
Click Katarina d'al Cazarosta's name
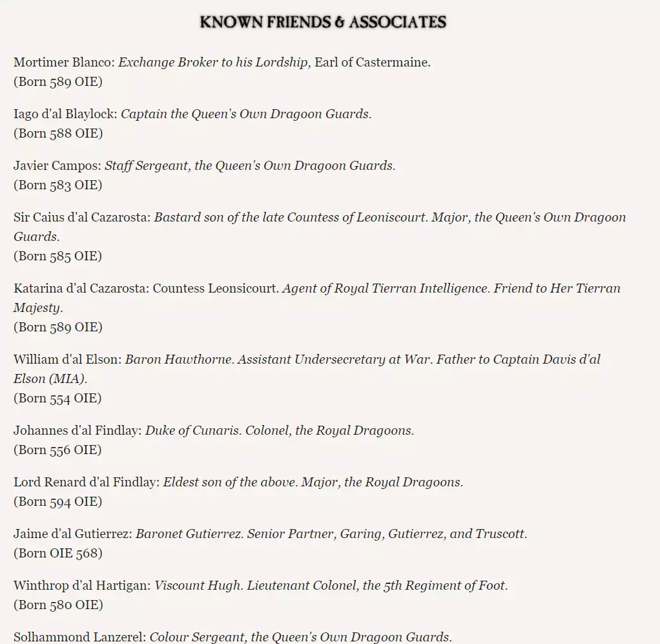[x=81, y=289]
